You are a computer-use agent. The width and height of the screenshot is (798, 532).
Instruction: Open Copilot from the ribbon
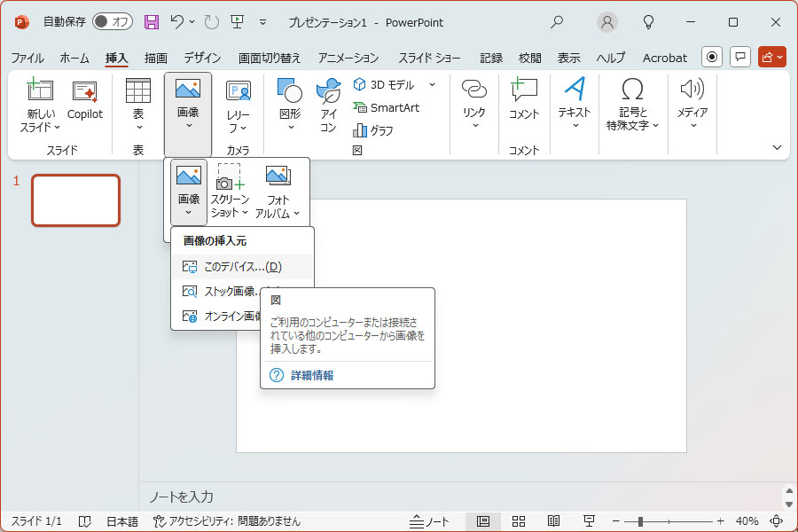tap(85, 100)
